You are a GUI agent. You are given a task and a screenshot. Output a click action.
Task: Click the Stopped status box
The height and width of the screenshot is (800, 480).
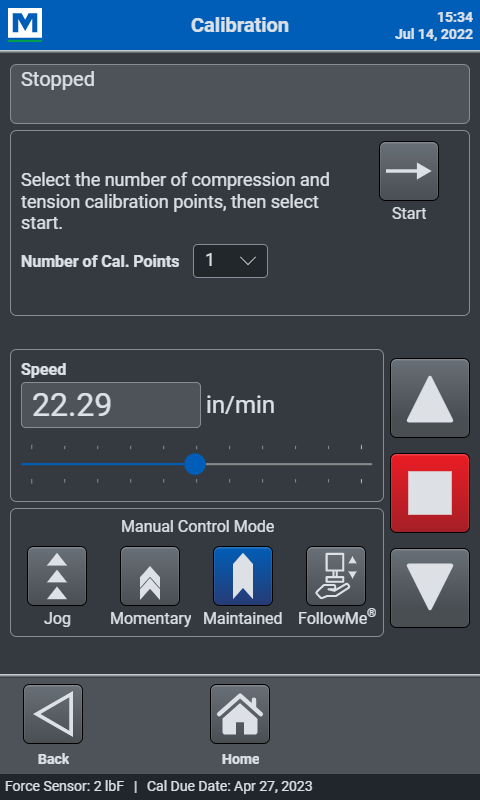240,94
